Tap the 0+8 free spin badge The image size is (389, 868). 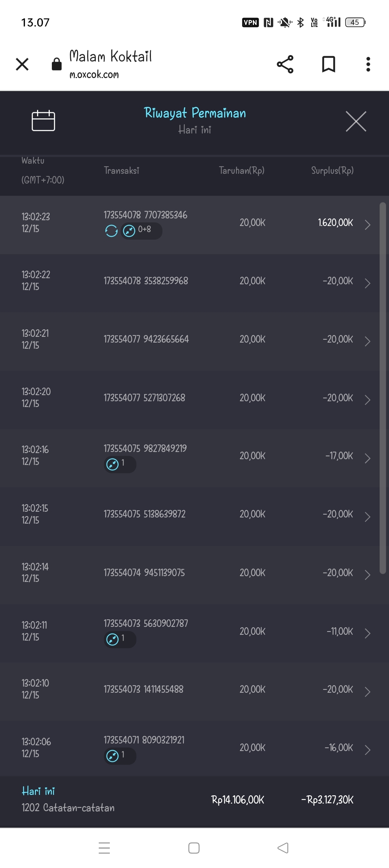click(x=141, y=231)
